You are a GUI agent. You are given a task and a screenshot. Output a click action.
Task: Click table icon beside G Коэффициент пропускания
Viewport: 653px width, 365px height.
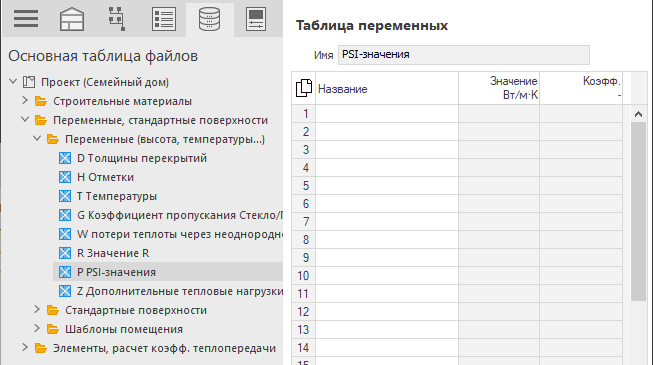tap(65, 215)
